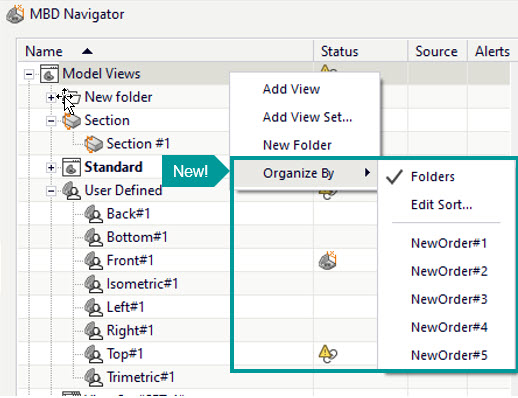Choose Add View from context menu
Viewport: 518px width, 398px height.
tap(291, 89)
